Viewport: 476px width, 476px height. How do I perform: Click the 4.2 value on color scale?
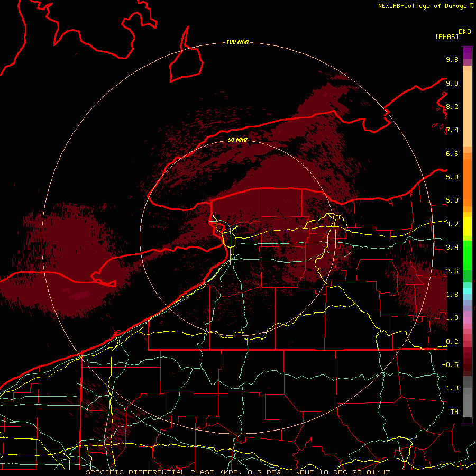tap(452, 224)
